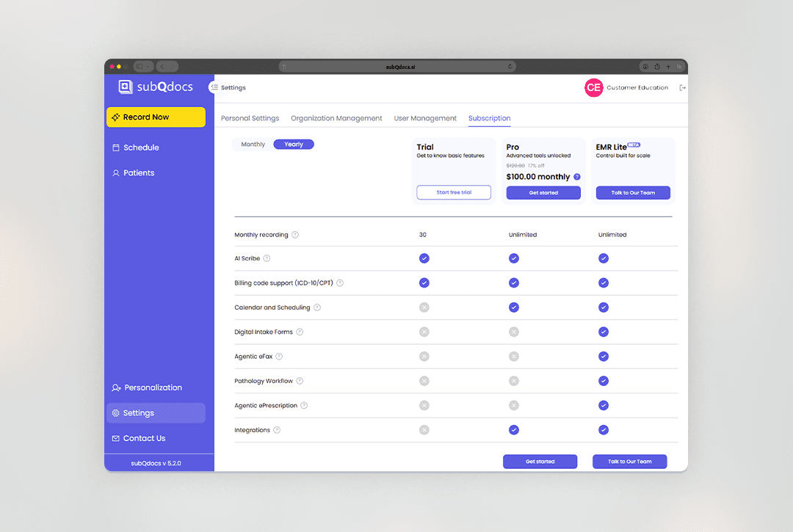Click help icon next to Monthly recording
This screenshot has width=793, height=532.
click(295, 235)
